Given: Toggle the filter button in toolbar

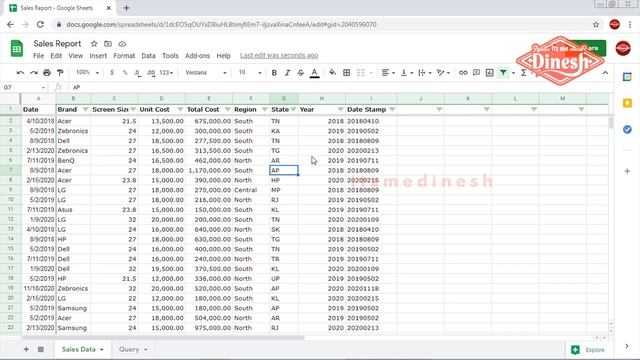Looking at the screenshot, I should (503, 73).
